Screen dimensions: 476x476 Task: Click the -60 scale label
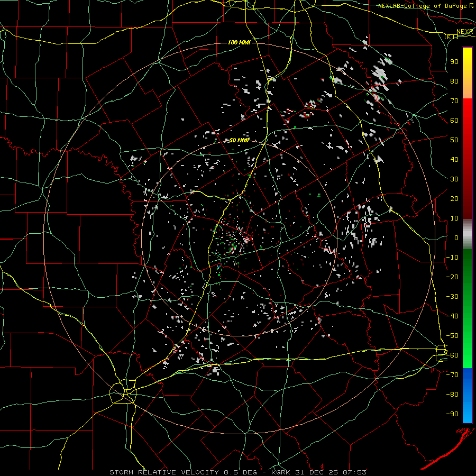[452, 355]
